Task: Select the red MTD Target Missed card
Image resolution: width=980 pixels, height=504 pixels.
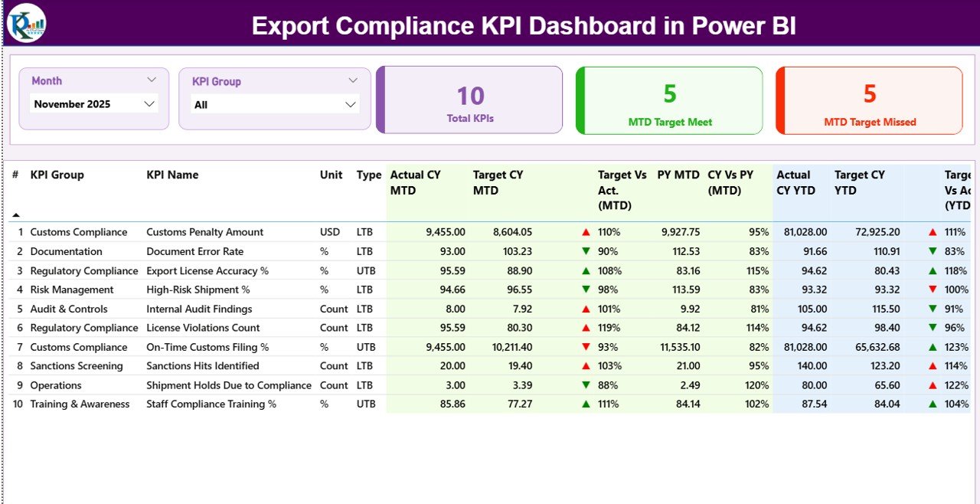Action: tap(869, 100)
